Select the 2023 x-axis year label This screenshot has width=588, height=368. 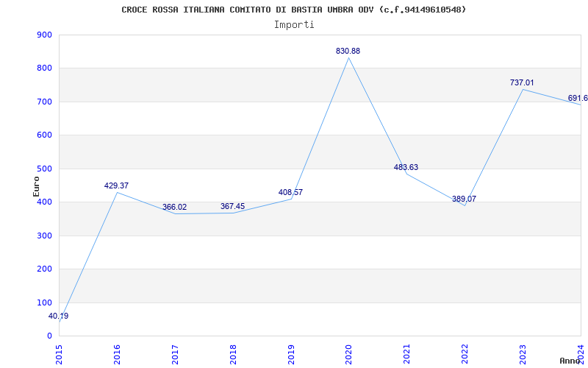click(x=523, y=354)
